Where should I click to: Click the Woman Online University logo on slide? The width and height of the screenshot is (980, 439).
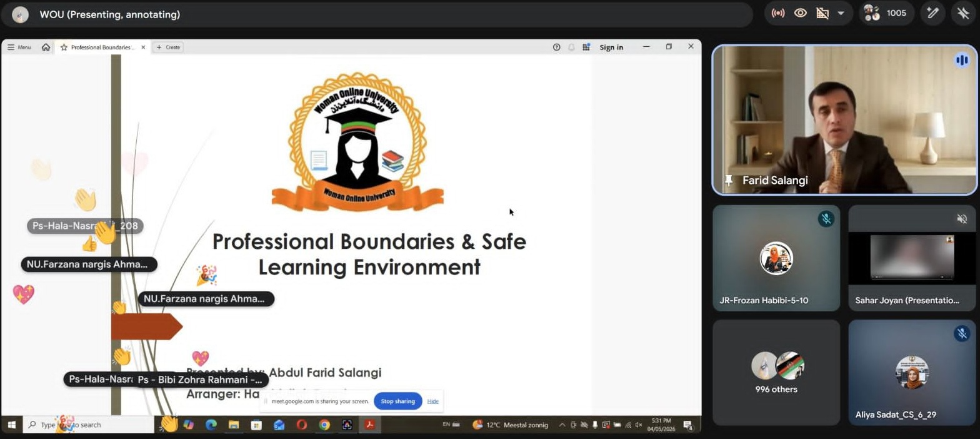(x=357, y=142)
